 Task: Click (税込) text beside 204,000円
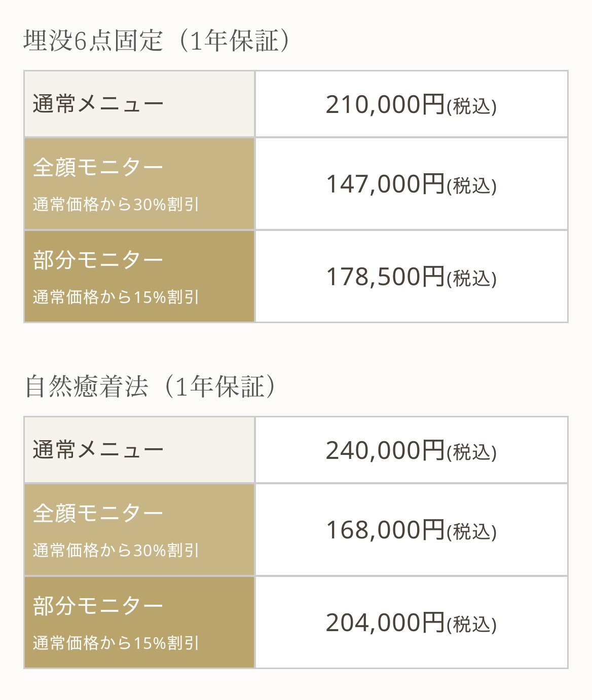pos(471,625)
